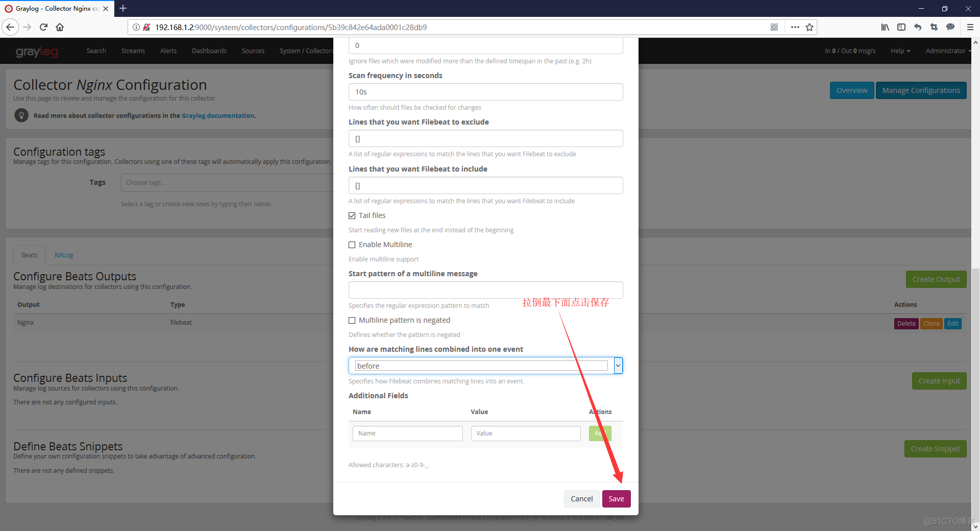This screenshot has height=531, width=980.
Task: Click Create Input button
Action: pyautogui.click(x=939, y=381)
